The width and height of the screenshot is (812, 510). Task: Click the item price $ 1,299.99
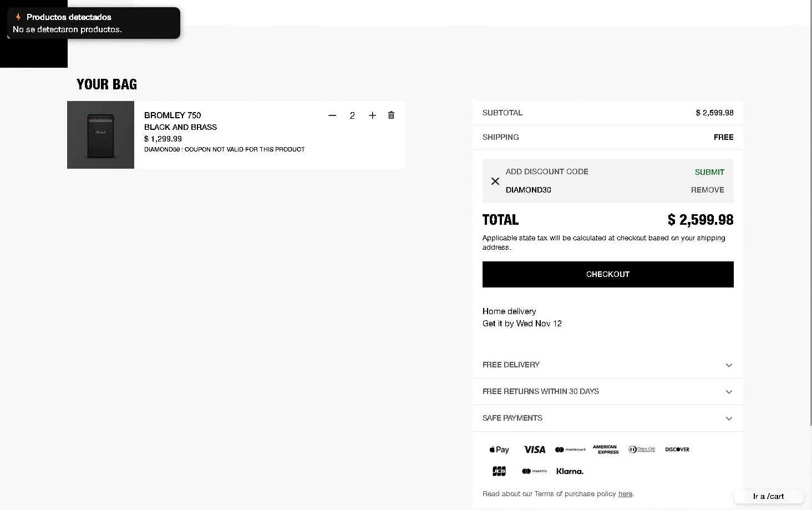(x=163, y=139)
